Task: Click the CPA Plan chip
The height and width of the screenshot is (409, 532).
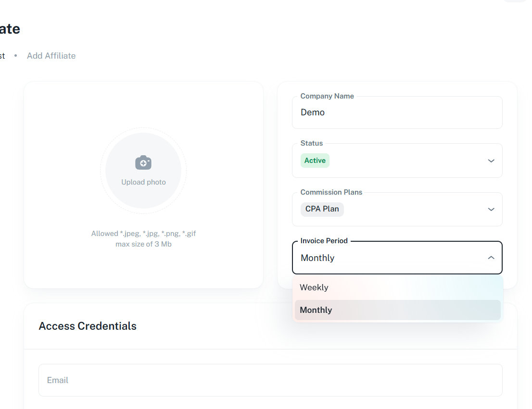Action: click(322, 209)
